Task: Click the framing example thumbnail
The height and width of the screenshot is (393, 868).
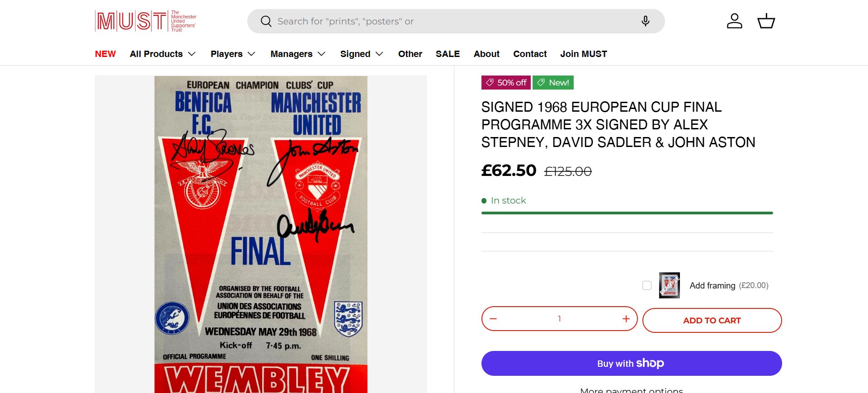Action: point(669,285)
